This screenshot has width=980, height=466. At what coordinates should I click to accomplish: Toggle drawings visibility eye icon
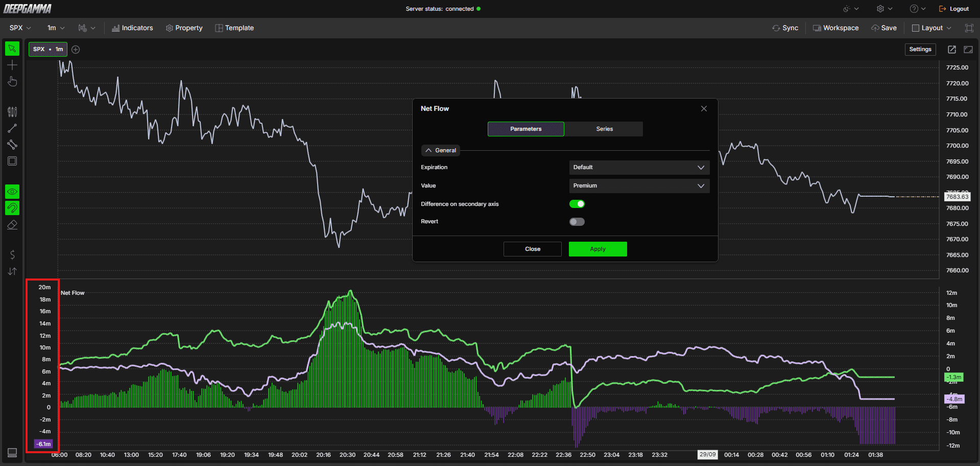coord(12,192)
